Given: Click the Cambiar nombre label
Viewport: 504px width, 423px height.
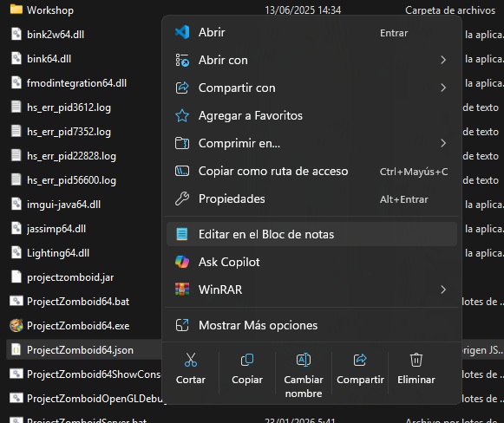Looking at the screenshot, I should click(304, 387).
